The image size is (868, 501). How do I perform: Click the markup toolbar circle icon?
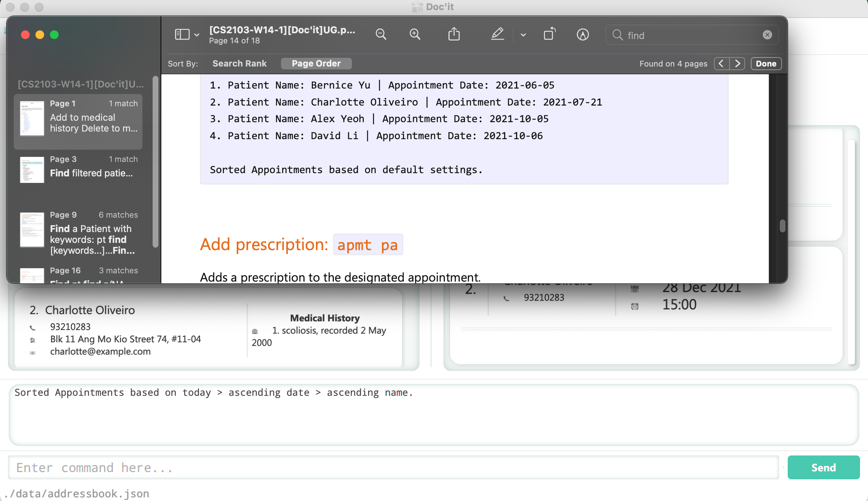coord(583,34)
